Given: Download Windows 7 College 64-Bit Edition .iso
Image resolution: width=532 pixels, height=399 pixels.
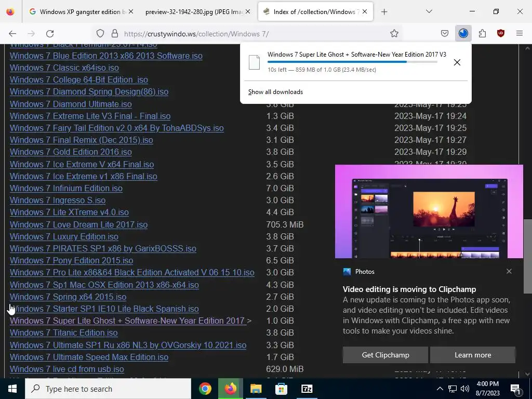Looking at the screenshot, I should [79, 79].
